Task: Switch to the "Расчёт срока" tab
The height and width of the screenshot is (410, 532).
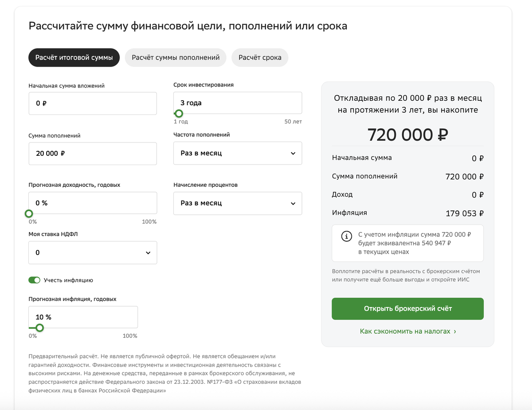Action: [260, 58]
